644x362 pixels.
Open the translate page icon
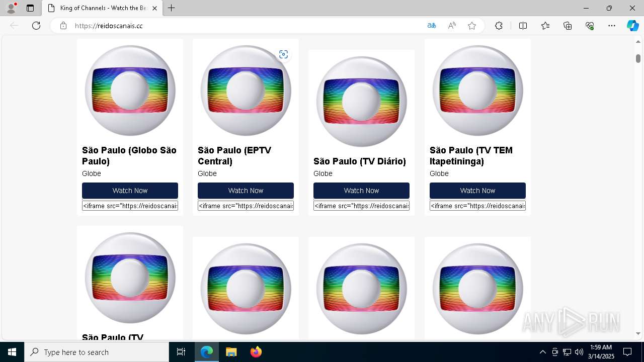tap(432, 26)
